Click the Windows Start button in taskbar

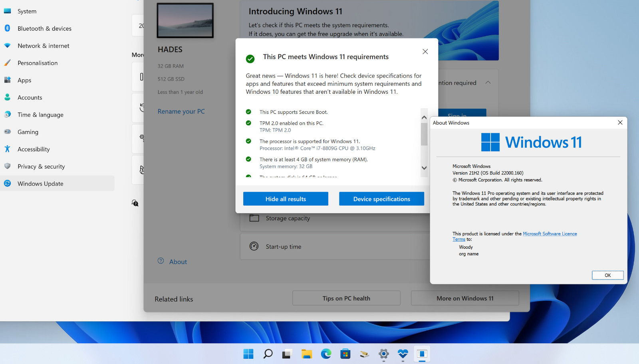click(248, 354)
